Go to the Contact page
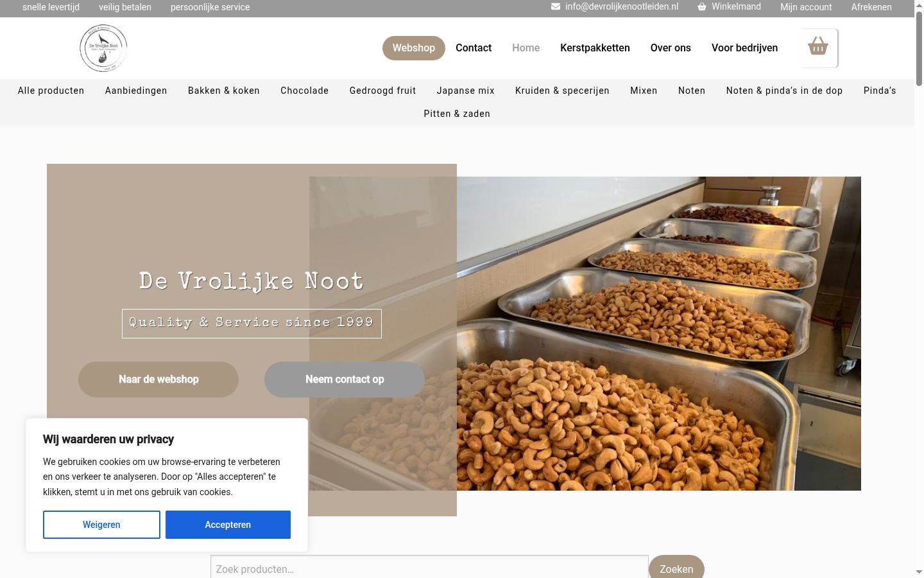This screenshot has width=924, height=578. click(474, 48)
